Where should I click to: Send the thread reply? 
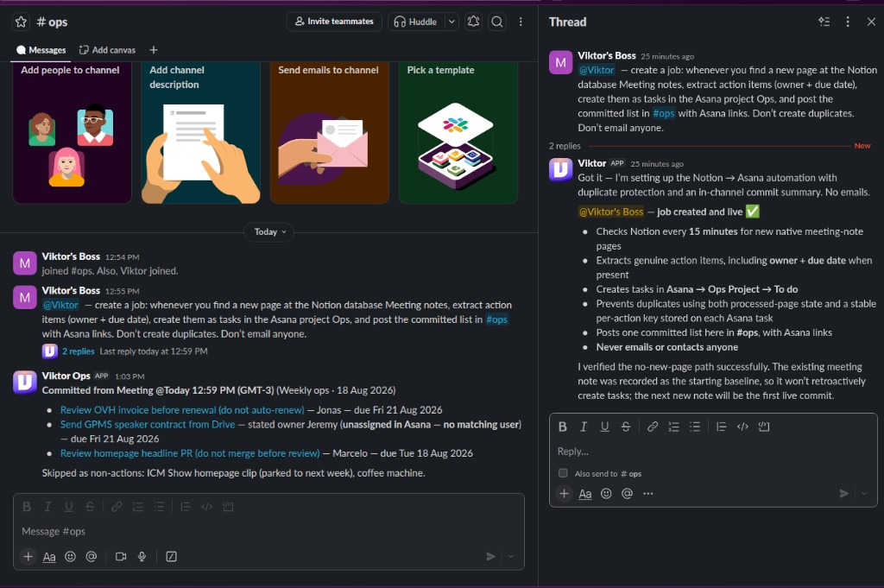click(844, 494)
